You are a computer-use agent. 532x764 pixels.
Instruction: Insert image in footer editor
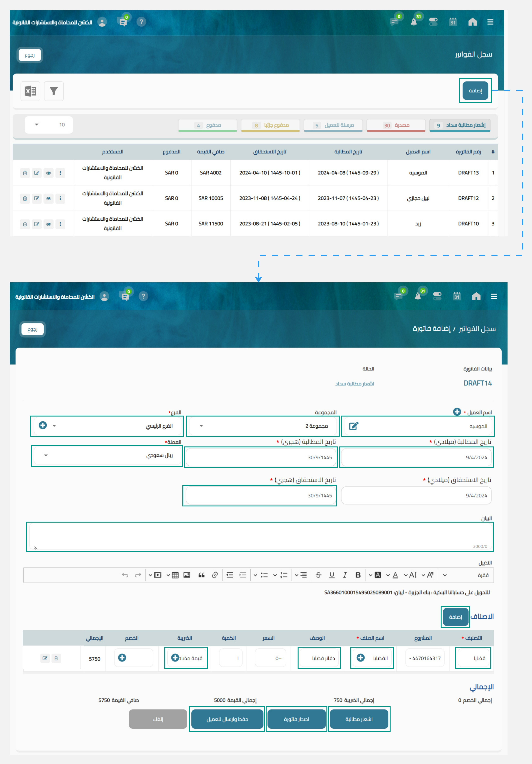187,575
